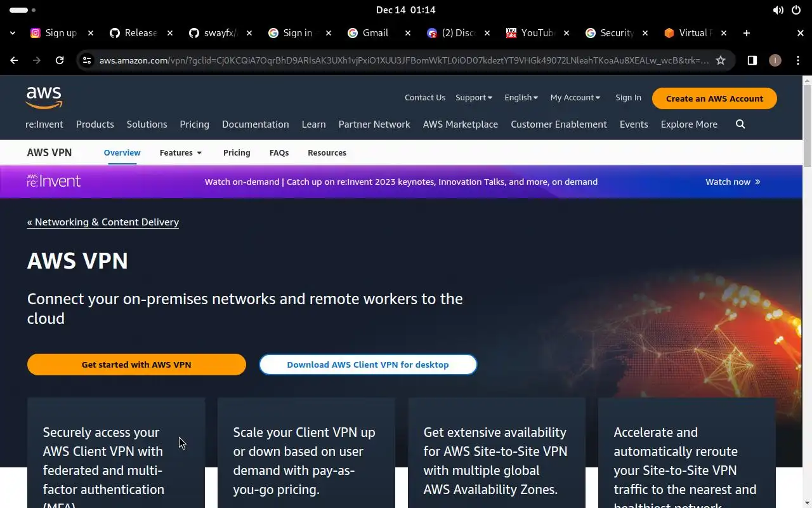Screen dimensions: 812x508
Task: Bookmark this page with the star icon
Action: (721, 60)
